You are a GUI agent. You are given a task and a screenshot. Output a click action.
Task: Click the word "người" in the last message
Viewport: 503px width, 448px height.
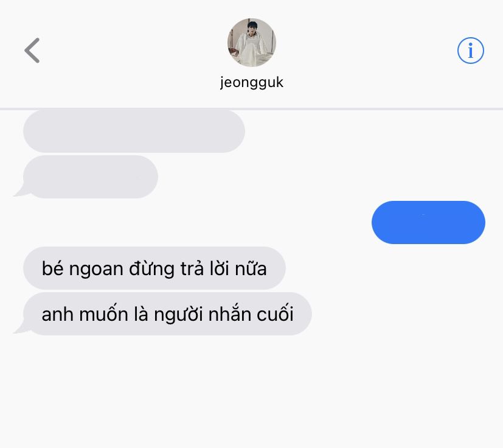(x=178, y=315)
